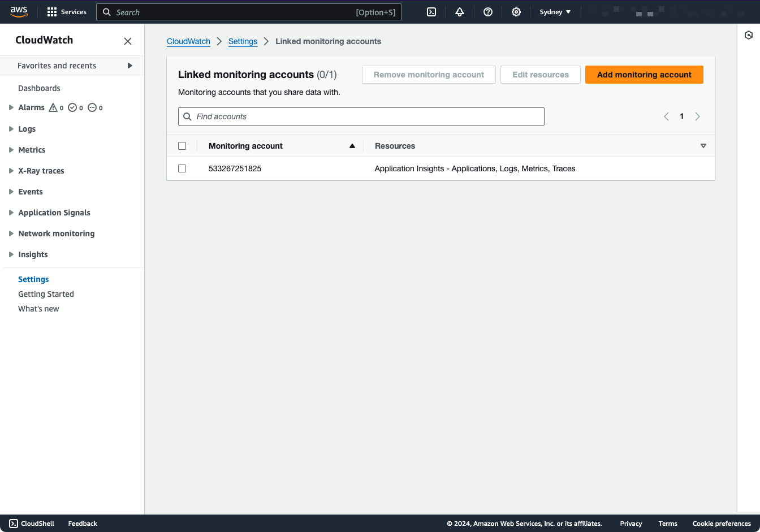
Task: Open the Privacy link in footer
Action: pyautogui.click(x=631, y=524)
